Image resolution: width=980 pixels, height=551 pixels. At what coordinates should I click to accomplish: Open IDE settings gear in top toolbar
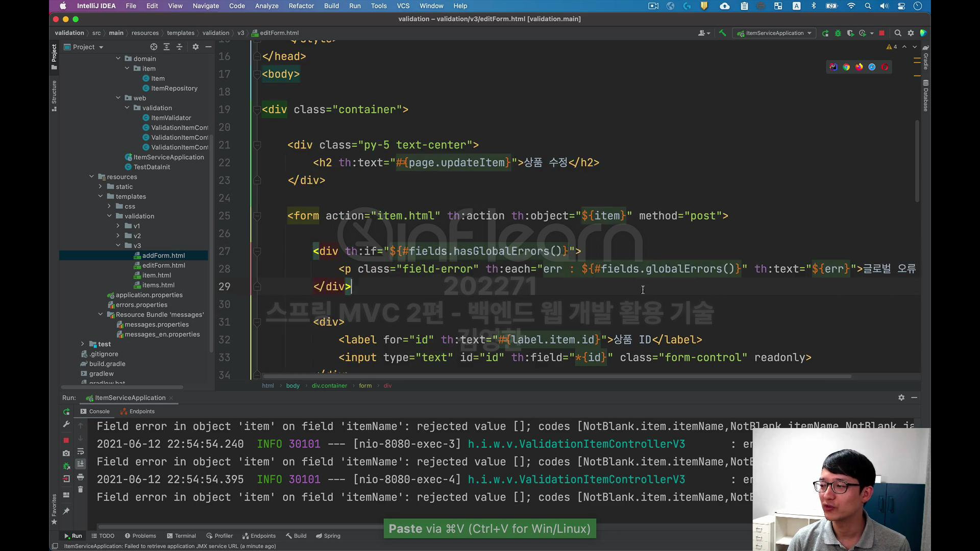911,33
